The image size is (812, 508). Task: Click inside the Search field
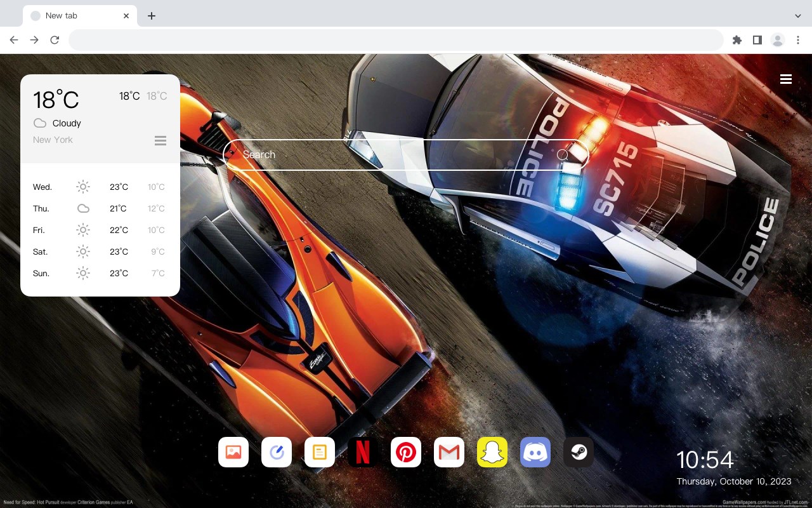(x=406, y=155)
